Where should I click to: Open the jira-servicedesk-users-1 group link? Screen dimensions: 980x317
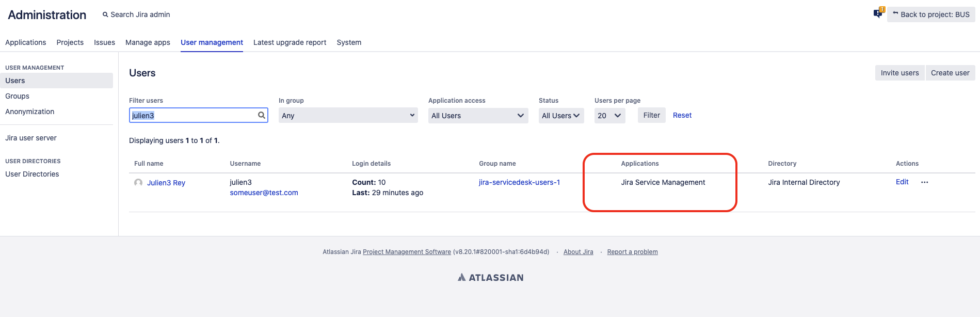(x=519, y=182)
